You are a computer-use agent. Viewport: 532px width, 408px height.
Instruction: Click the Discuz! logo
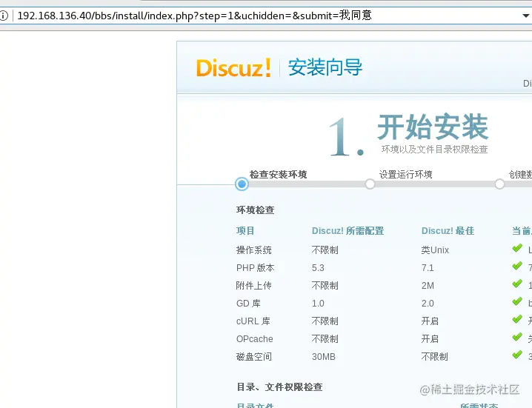coord(233,67)
